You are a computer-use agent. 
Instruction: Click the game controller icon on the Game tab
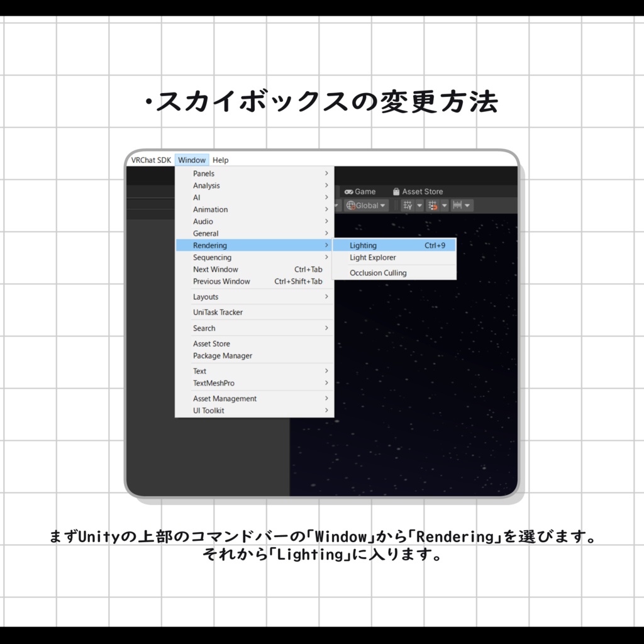(x=349, y=191)
